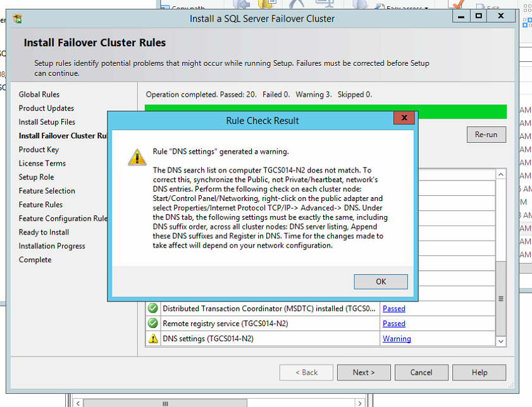Open Passed link for Remote registry service

(x=393, y=324)
